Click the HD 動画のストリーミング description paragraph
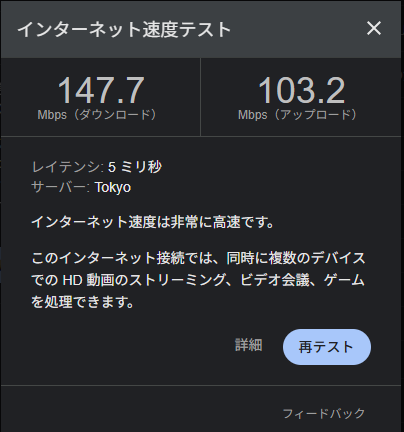 [x=198, y=280]
